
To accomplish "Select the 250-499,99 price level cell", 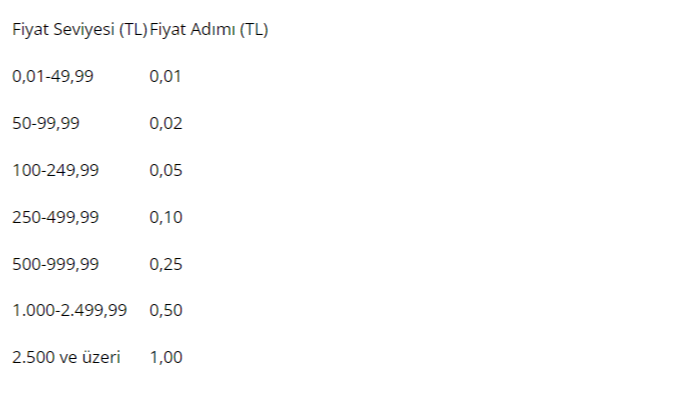I will click(55, 217).
